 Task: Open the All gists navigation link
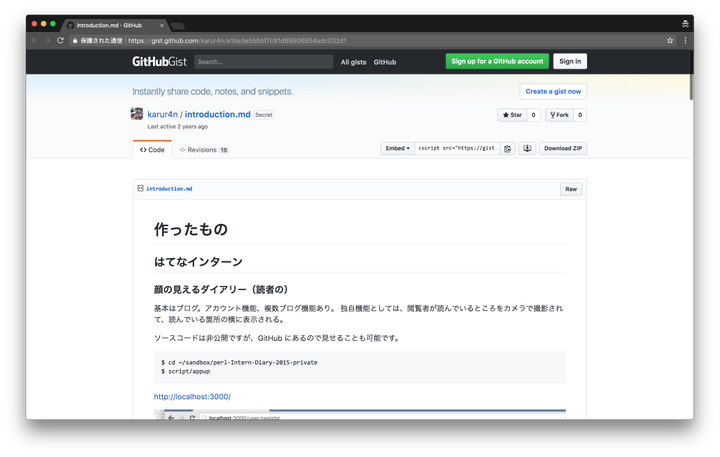coord(353,62)
